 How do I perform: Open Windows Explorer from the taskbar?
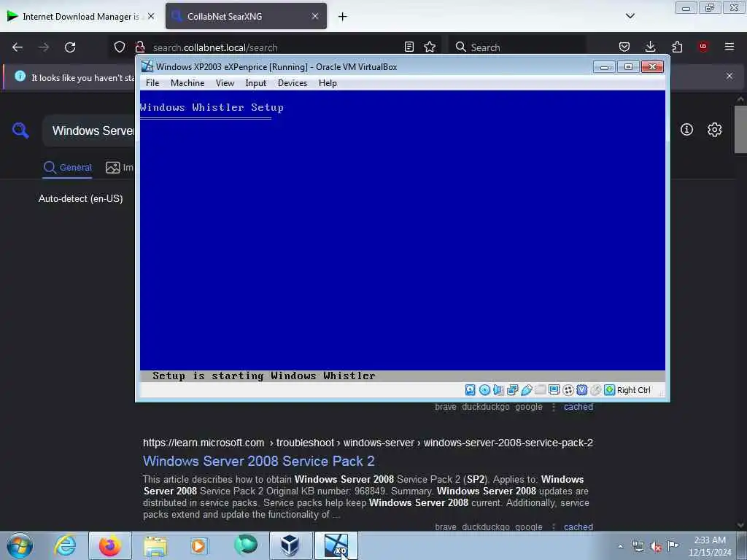click(x=155, y=545)
